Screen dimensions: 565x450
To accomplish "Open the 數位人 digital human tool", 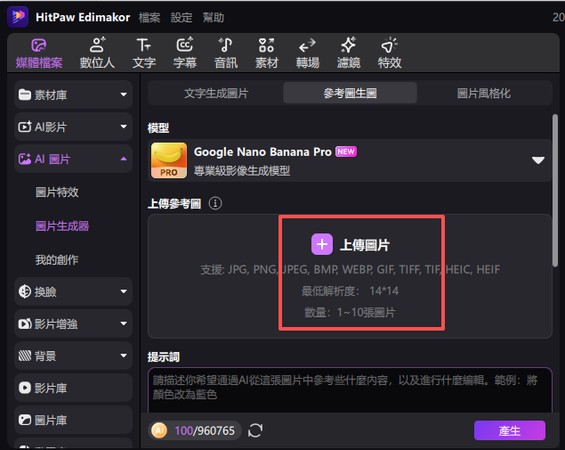I will pos(97,54).
